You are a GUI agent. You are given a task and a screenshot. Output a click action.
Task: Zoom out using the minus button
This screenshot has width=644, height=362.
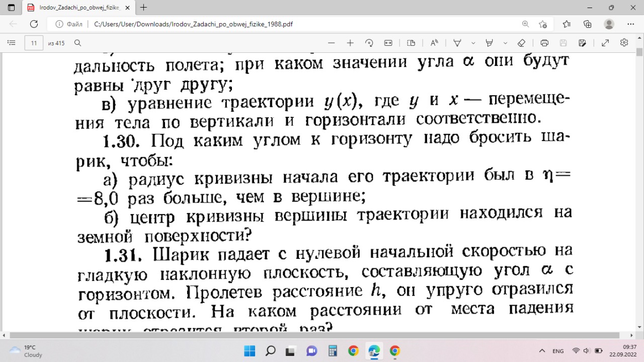[x=331, y=43]
